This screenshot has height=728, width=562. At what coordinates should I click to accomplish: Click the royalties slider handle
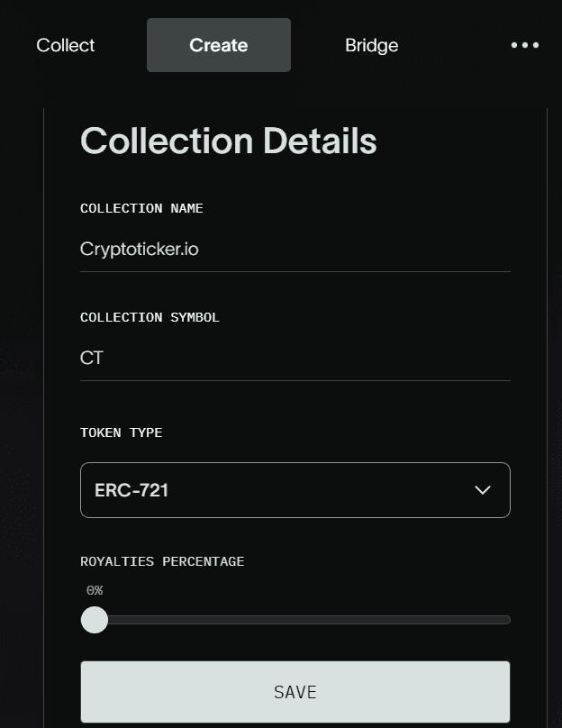(95, 620)
